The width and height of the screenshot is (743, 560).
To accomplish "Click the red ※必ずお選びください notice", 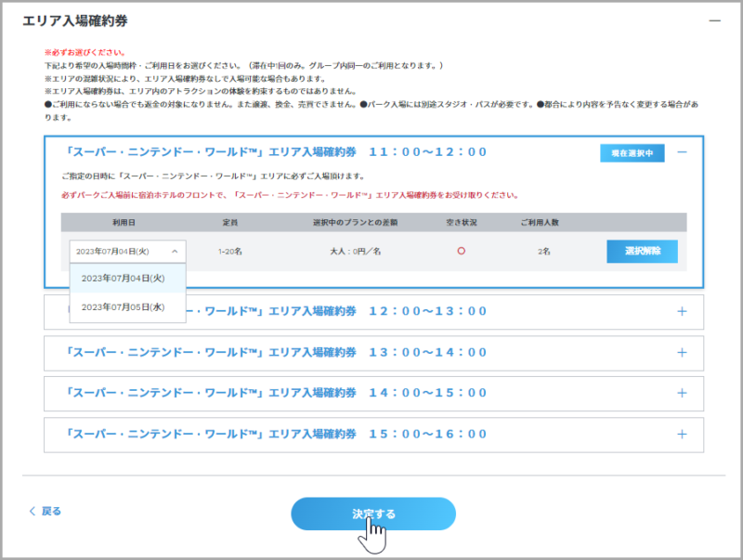I will [85, 53].
